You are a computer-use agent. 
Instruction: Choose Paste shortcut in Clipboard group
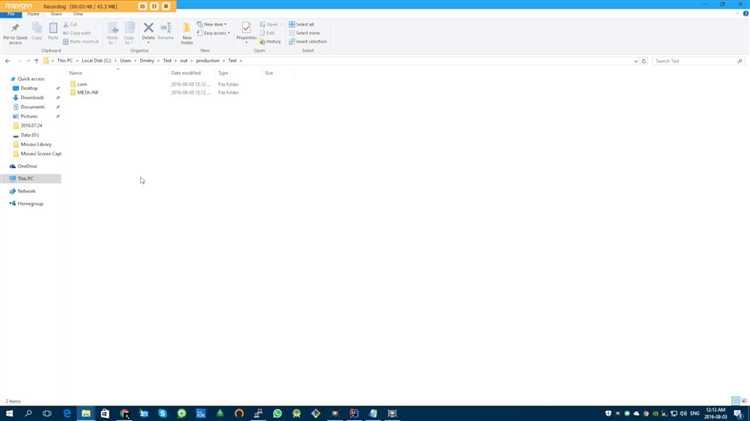click(x=81, y=42)
